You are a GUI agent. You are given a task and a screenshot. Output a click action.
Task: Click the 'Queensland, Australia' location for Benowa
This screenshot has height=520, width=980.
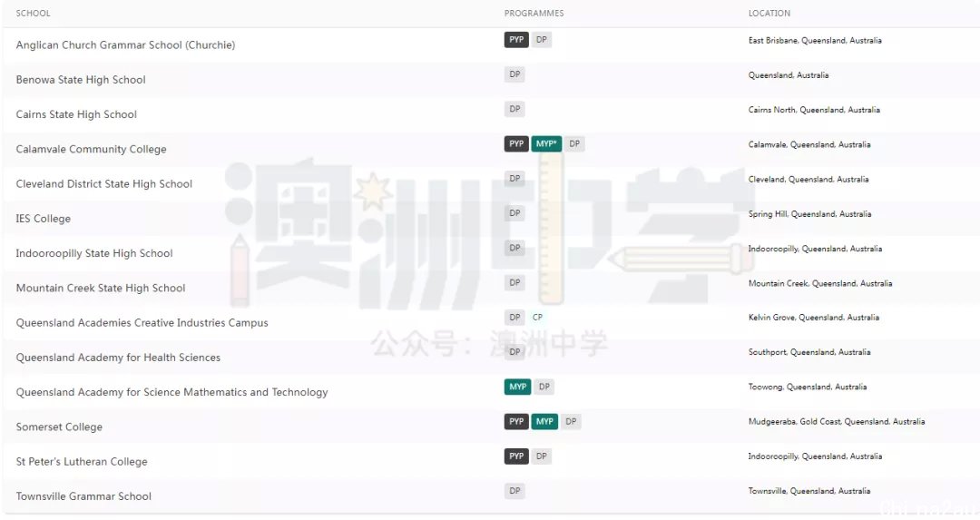tap(789, 75)
